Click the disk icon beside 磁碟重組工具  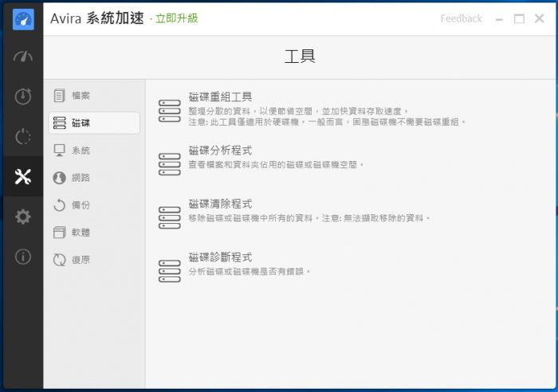[169, 111]
